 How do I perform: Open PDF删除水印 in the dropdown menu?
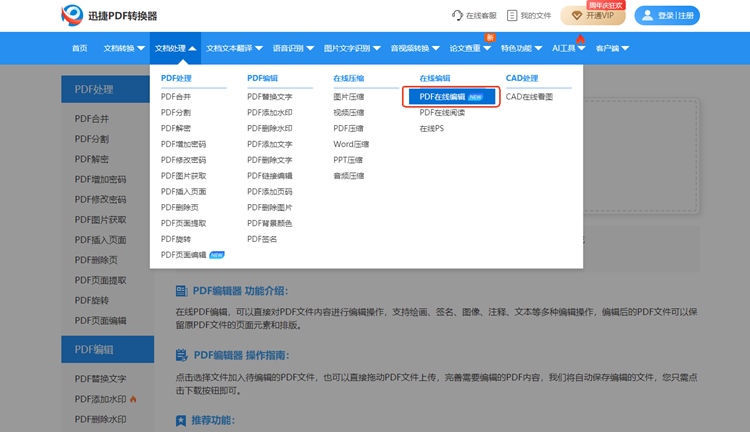pos(269,128)
